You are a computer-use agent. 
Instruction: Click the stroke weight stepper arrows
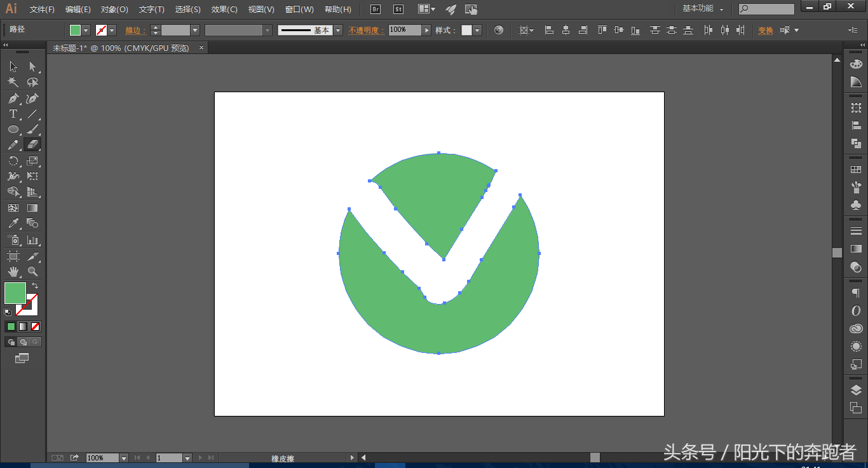point(155,31)
